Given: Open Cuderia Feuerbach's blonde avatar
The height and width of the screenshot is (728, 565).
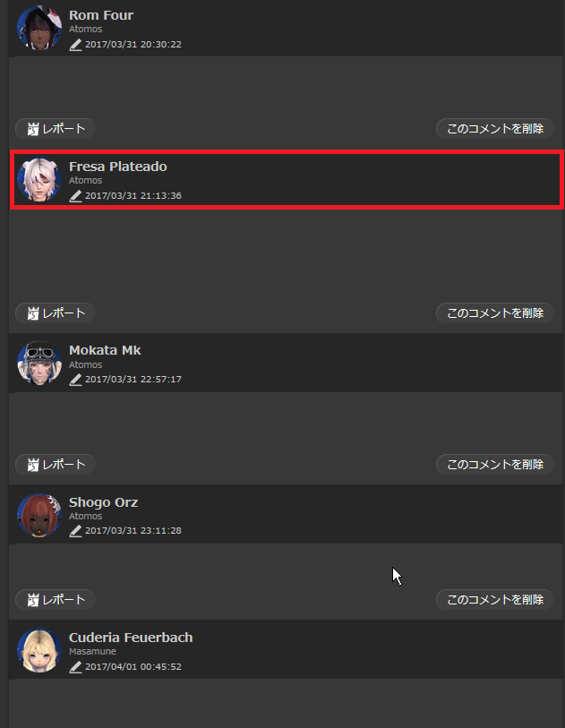Looking at the screenshot, I should [39, 650].
